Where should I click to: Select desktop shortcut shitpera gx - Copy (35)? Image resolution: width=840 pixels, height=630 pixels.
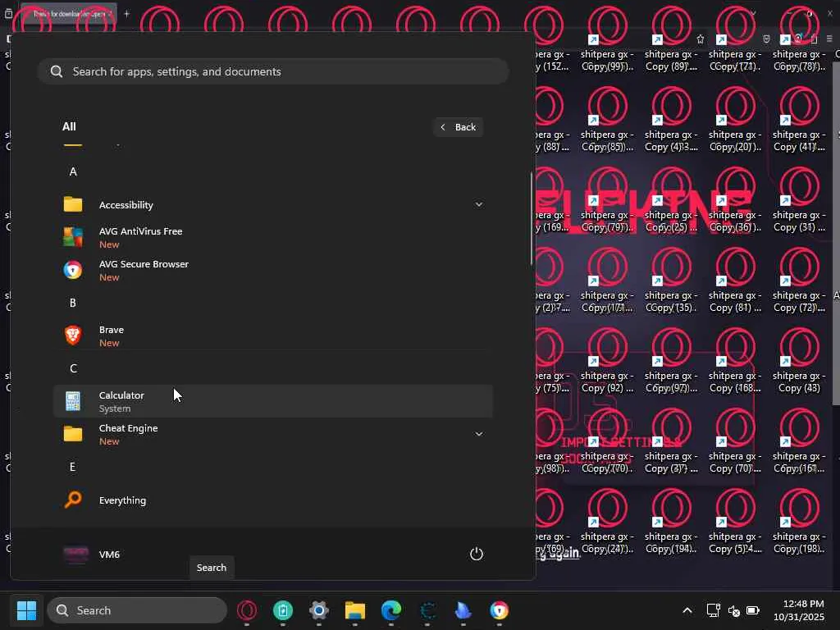click(671, 281)
